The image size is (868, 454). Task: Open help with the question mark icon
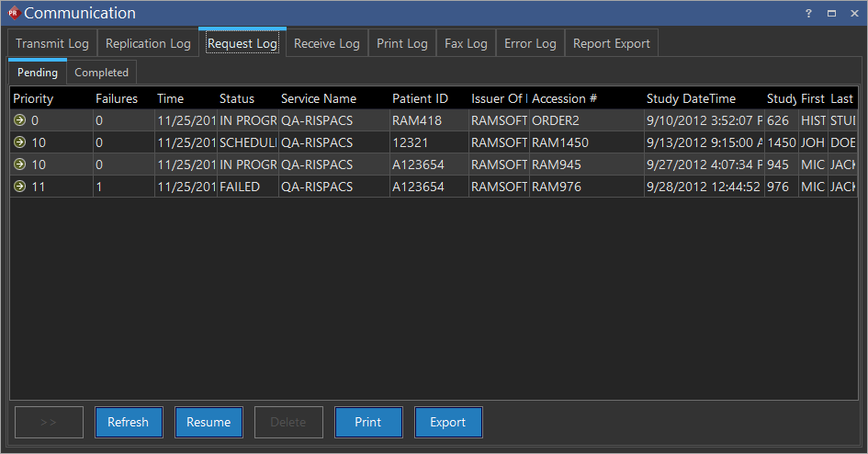pos(808,14)
